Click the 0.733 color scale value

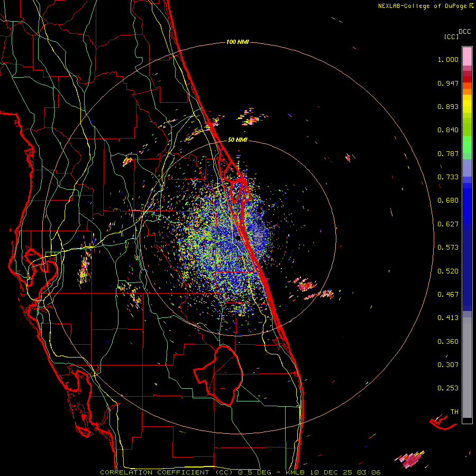448,177
